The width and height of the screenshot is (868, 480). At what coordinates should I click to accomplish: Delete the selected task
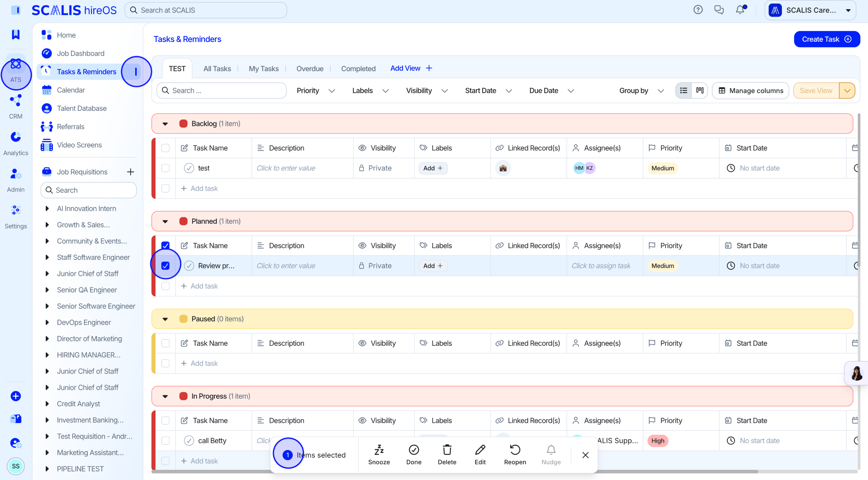tap(447, 455)
